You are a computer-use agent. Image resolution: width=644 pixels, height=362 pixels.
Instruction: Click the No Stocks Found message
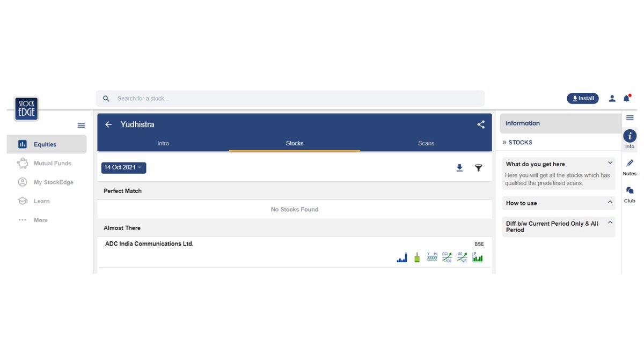tap(295, 209)
